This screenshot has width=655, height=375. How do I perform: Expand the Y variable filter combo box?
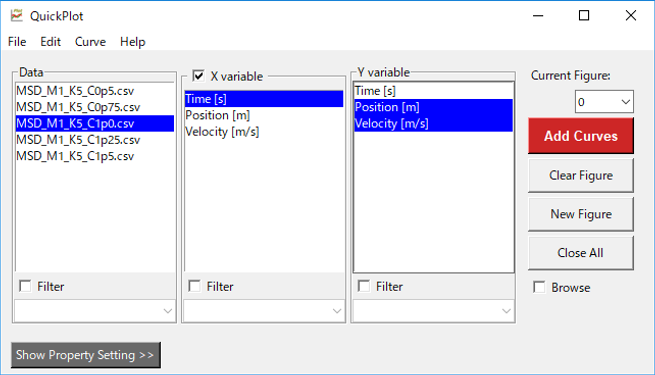point(433,311)
